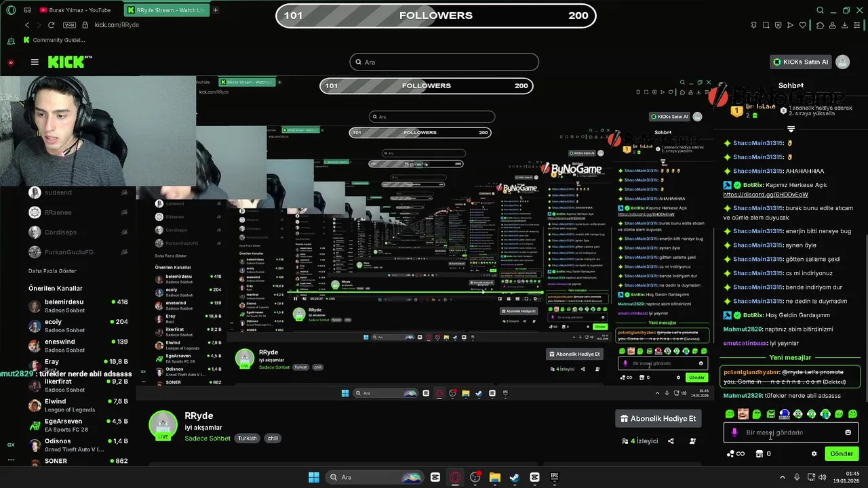Click the padlock site info icon

85,25
